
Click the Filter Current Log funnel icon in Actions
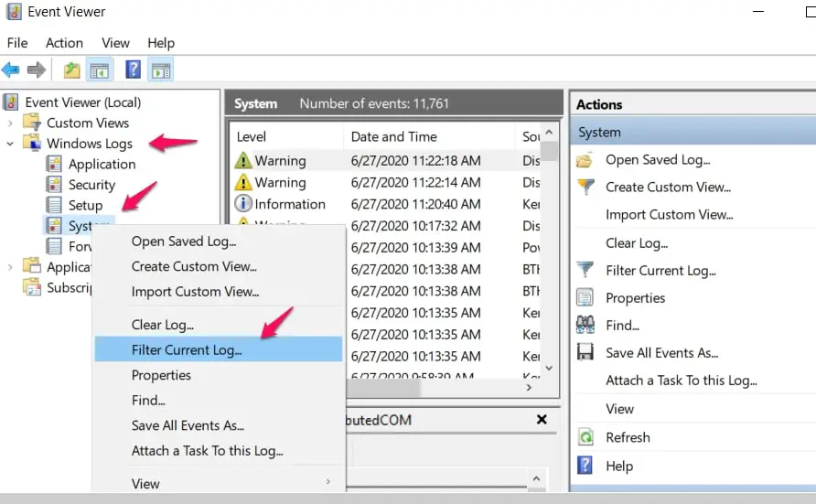(585, 270)
